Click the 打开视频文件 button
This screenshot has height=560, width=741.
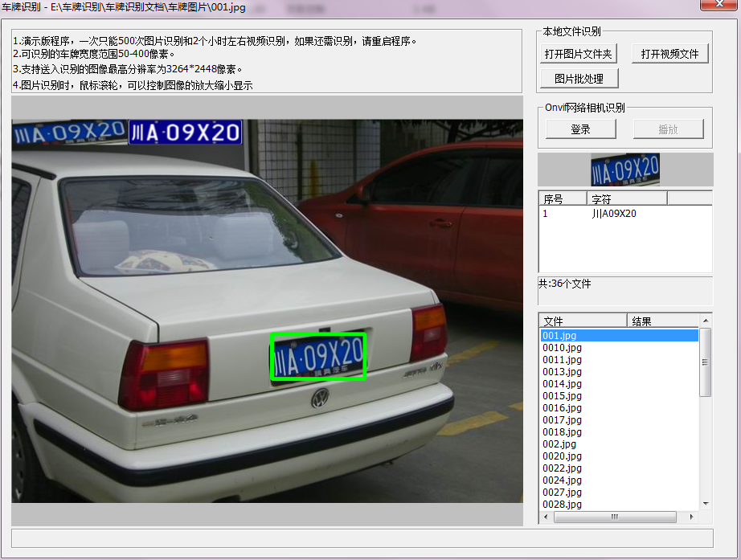point(669,55)
